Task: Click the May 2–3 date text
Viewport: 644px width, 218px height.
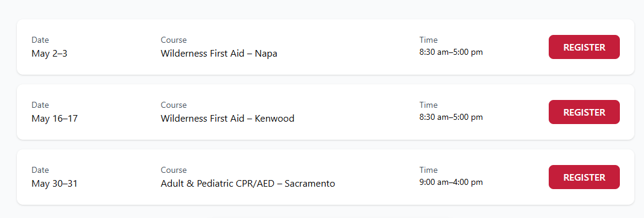Action: click(x=49, y=54)
